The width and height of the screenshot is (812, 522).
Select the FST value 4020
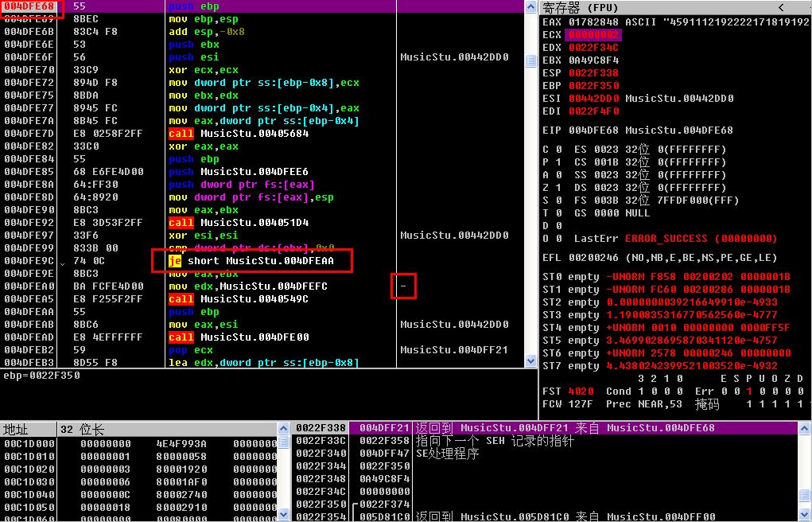[581, 391]
